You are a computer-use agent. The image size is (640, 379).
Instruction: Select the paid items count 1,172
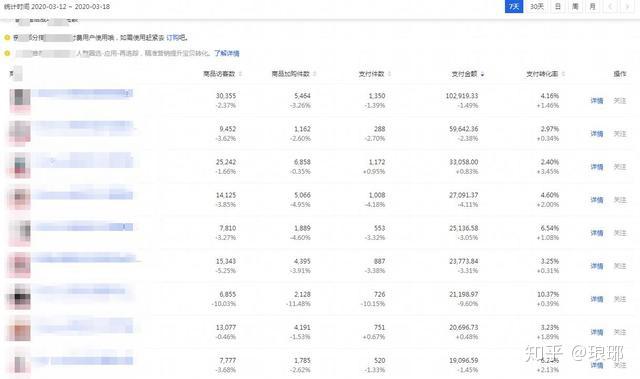377,162
